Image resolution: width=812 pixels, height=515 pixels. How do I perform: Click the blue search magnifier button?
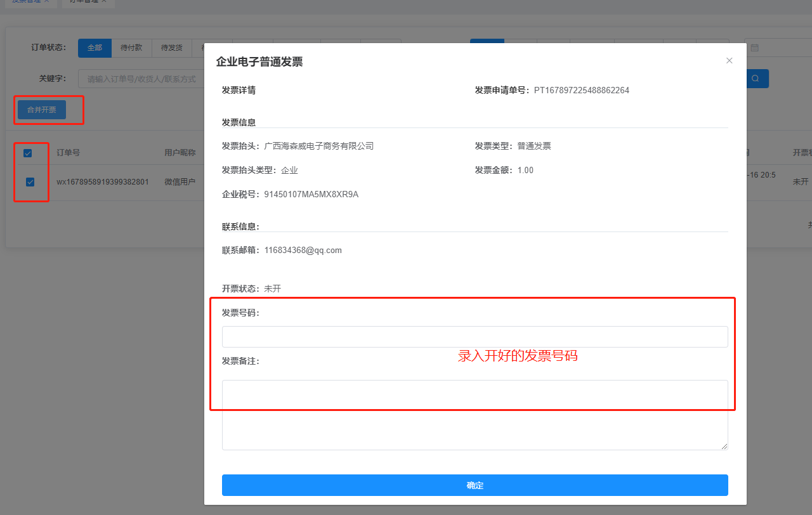pos(755,79)
